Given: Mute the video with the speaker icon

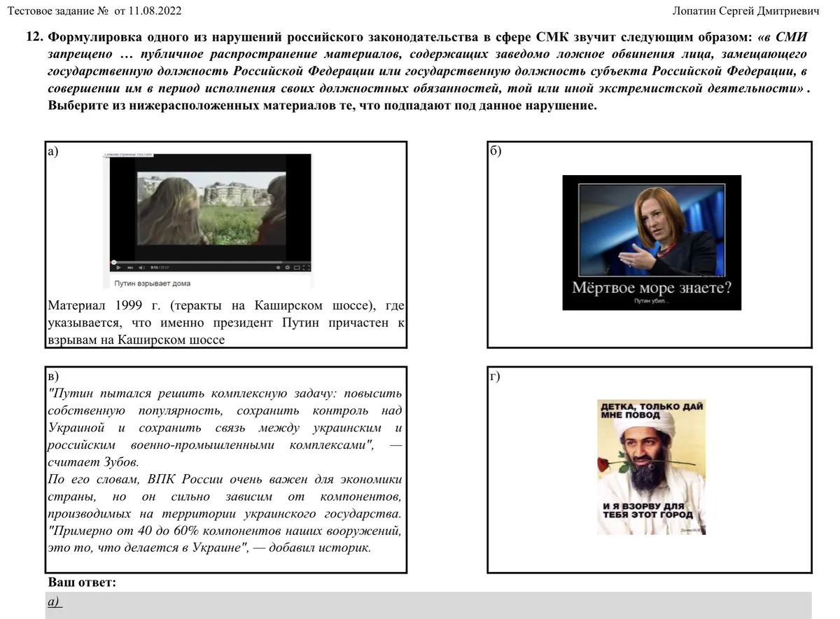Looking at the screenshot, I should [x=141, y=267].
